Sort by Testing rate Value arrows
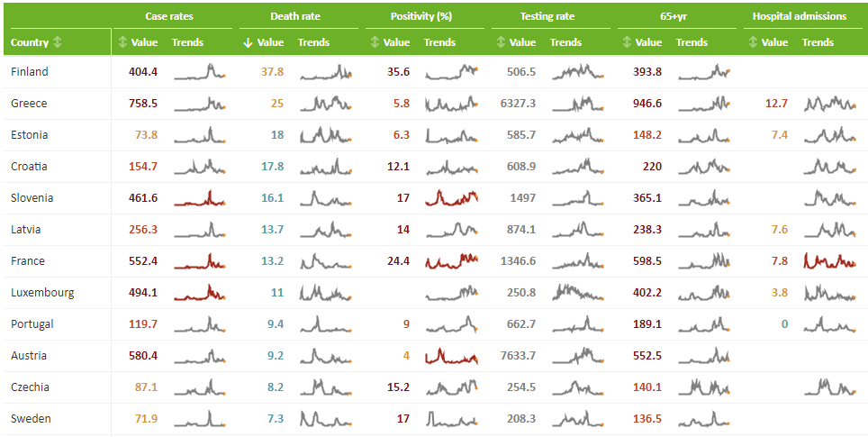This screenshot has height=437, width=868. [501, 42]
